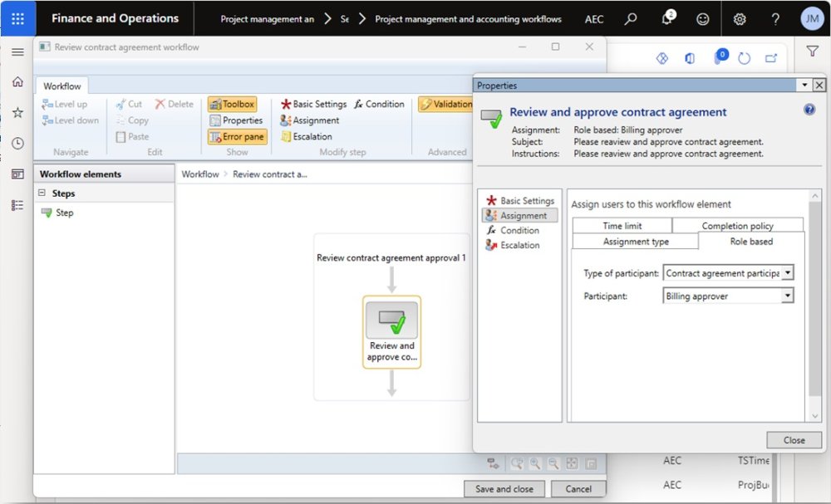This screenshot has width=831, height=504.
Task: Select Basic Settings in Properties list
Action: click(520, 201)
